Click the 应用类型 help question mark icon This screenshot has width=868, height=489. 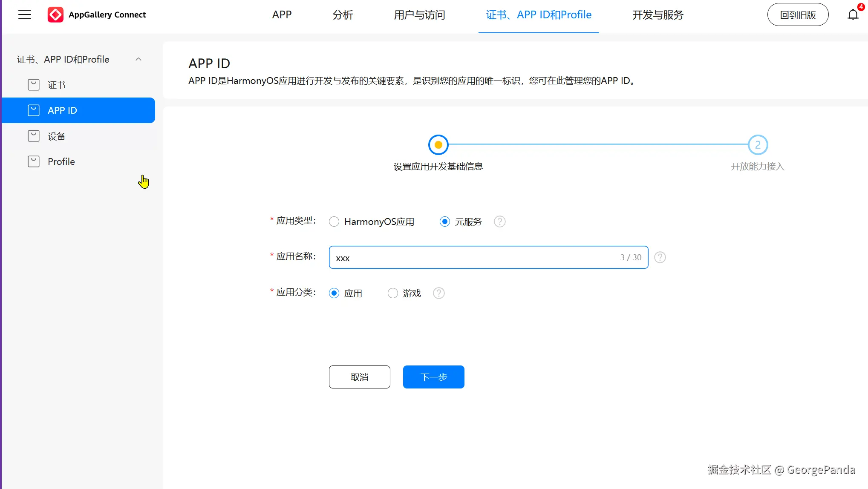coord(499,221)
